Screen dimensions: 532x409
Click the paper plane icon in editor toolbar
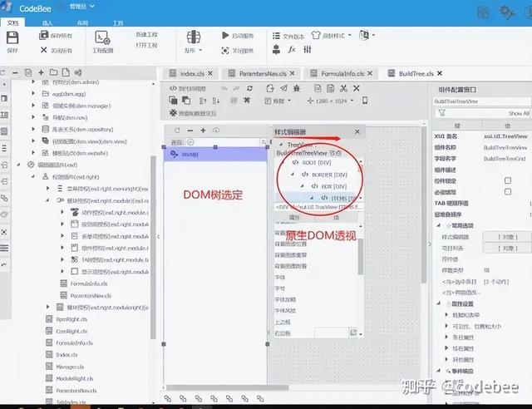click(x=283, y=88)
